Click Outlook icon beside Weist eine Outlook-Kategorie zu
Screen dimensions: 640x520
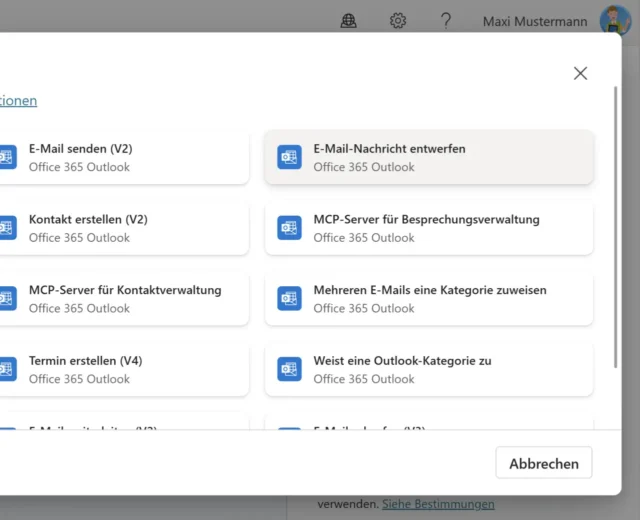coord(289,369)
